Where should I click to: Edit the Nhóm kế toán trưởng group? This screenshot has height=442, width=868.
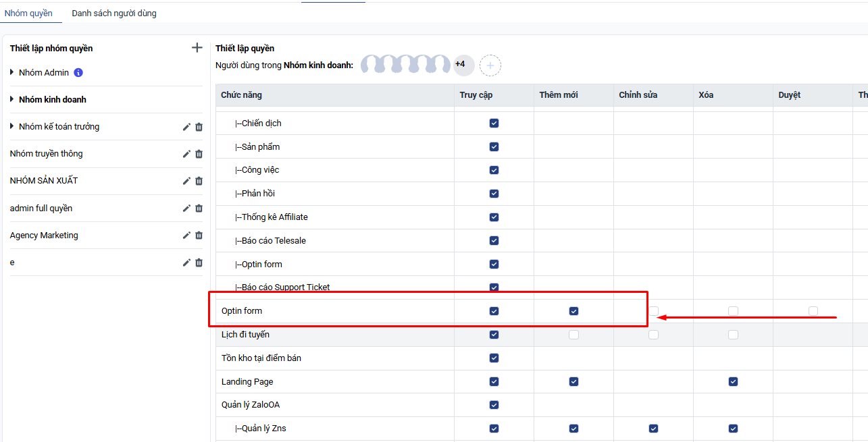tap(186, 127)
